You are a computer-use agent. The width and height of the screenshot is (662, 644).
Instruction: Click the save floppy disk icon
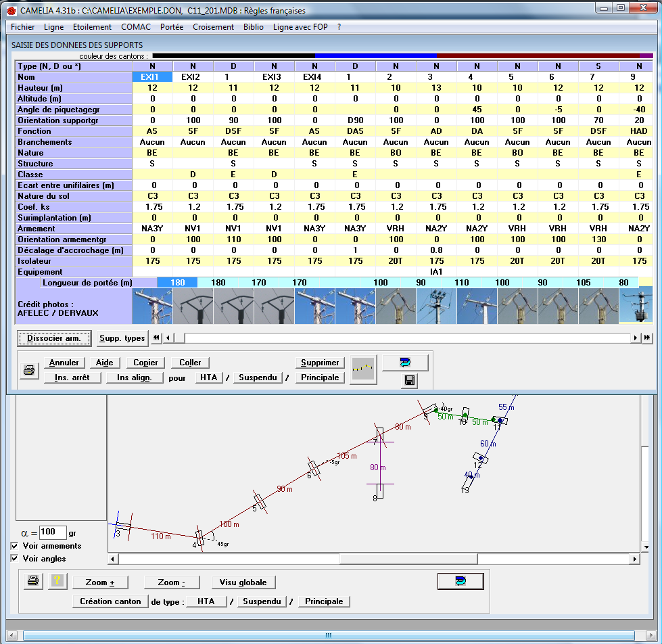pyautogui.click(x=409, y=382)
